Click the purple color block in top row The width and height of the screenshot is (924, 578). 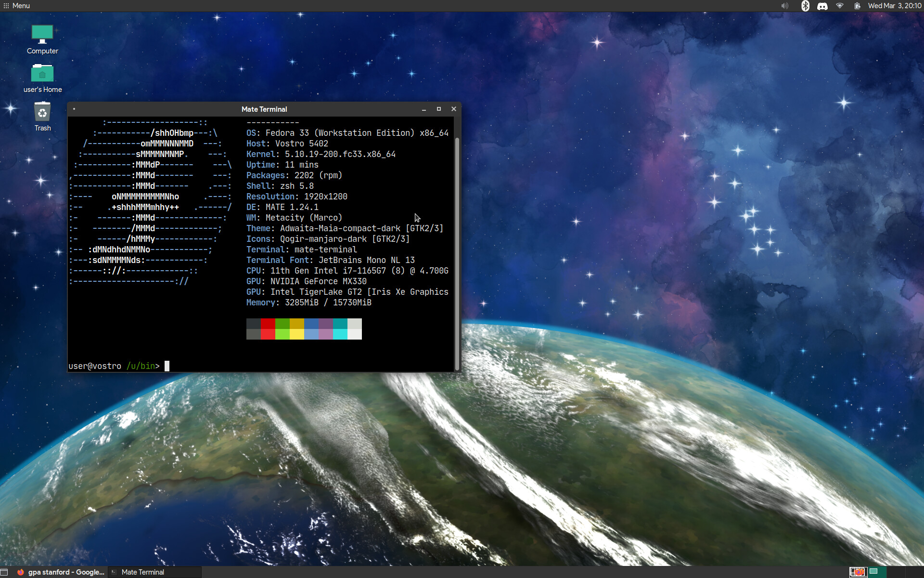326,324
